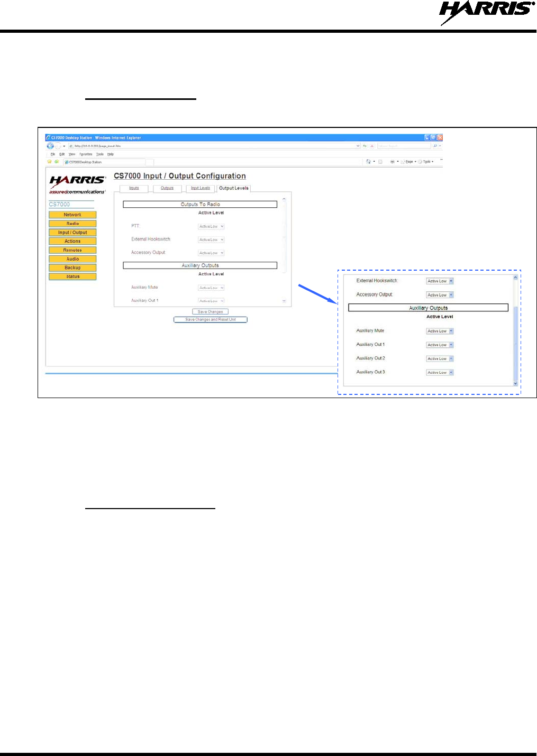Open Accessory Output dropdown in main browser panel
The width and height of the screenshot is (537, 756).
pyautogui.click(x=211, y=253)
